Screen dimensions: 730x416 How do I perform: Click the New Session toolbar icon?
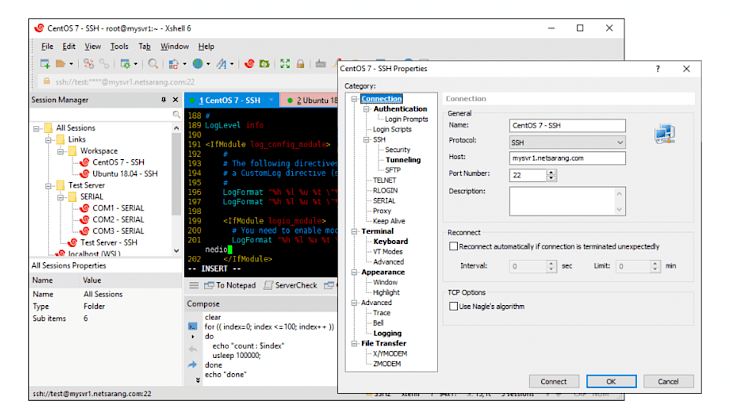coord(45,64)
